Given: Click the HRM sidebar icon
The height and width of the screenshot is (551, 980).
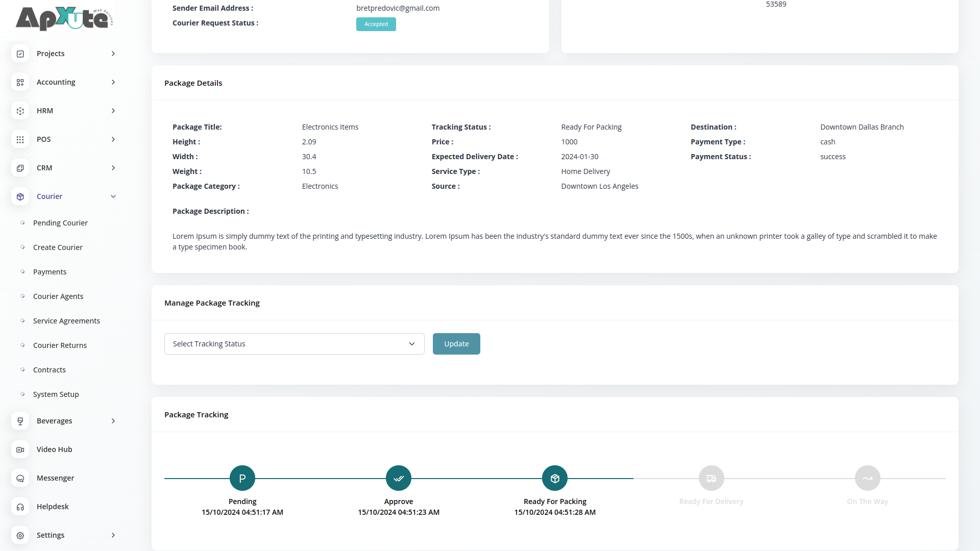Looking at the screenshot, I should tap(20, 111).
